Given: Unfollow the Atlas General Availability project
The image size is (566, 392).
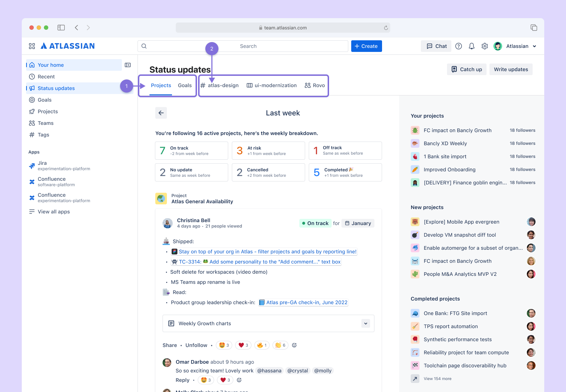Looking at the screenshot, I should (x=196, y=345).
